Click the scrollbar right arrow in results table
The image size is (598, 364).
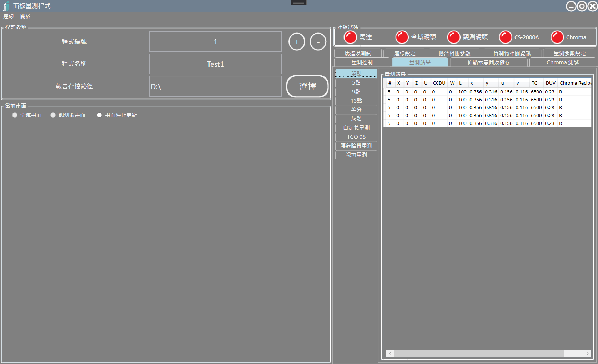(588, 354)
